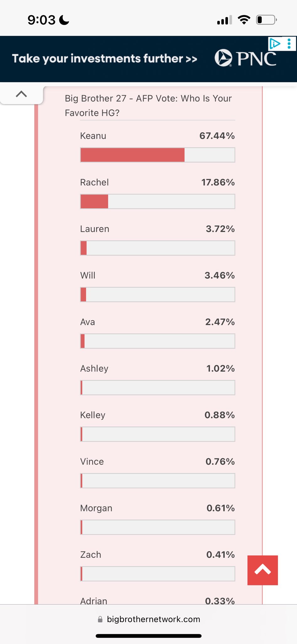Click Keanu's 67.44% result bar
Viewport: 297px width, 644px height.
(x=158, y=155)
